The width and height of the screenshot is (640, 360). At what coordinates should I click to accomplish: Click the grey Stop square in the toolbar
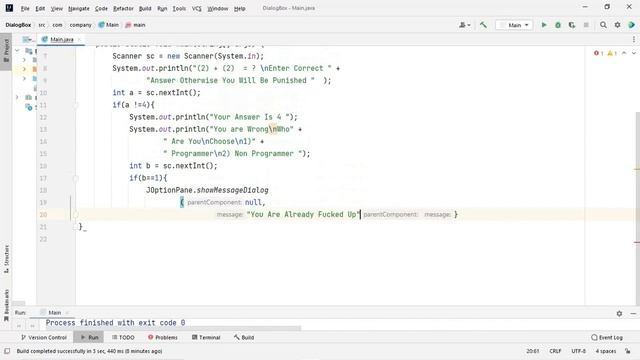point(586,25)
